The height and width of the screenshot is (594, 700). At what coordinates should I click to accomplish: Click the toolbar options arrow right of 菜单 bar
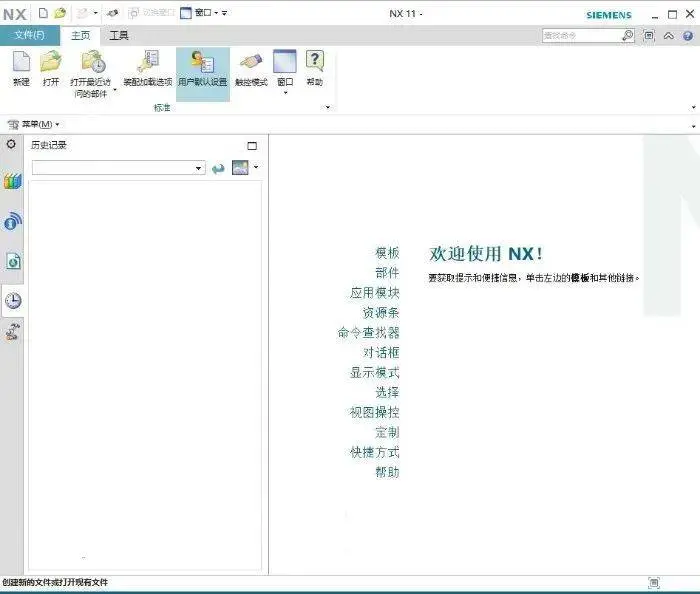pos(693,126)
